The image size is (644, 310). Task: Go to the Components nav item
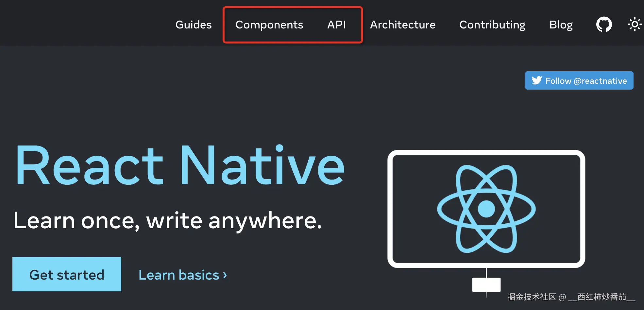(269, 25)
